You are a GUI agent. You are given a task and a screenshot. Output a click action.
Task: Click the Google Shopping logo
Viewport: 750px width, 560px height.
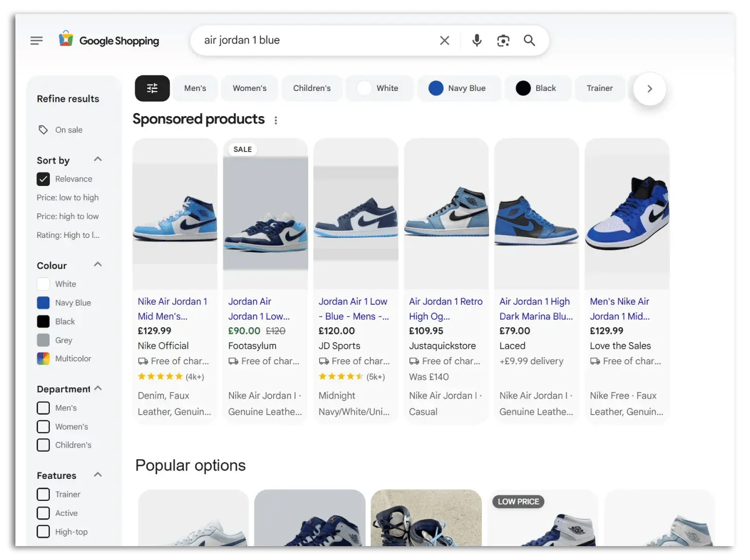(109, 40)
